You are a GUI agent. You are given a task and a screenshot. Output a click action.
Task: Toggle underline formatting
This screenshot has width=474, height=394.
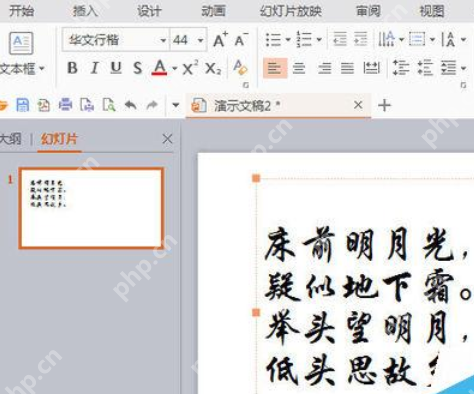116,68
